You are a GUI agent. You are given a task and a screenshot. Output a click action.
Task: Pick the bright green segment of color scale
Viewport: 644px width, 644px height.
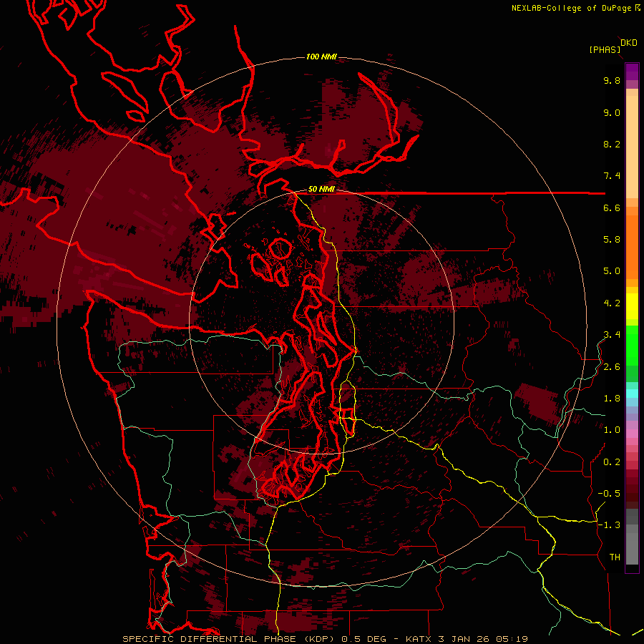click(x=632, y=346)
